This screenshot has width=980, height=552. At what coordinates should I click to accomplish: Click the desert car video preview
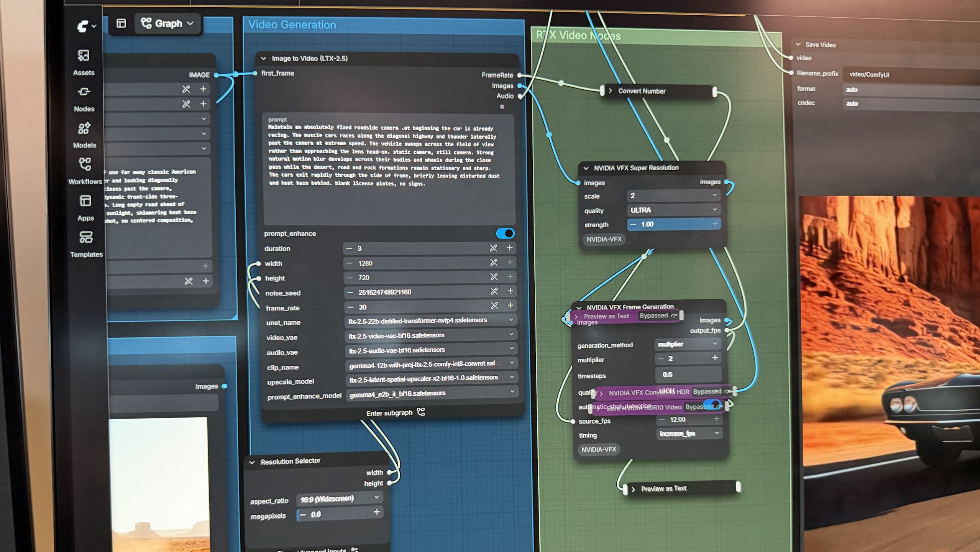coord(889,374)
